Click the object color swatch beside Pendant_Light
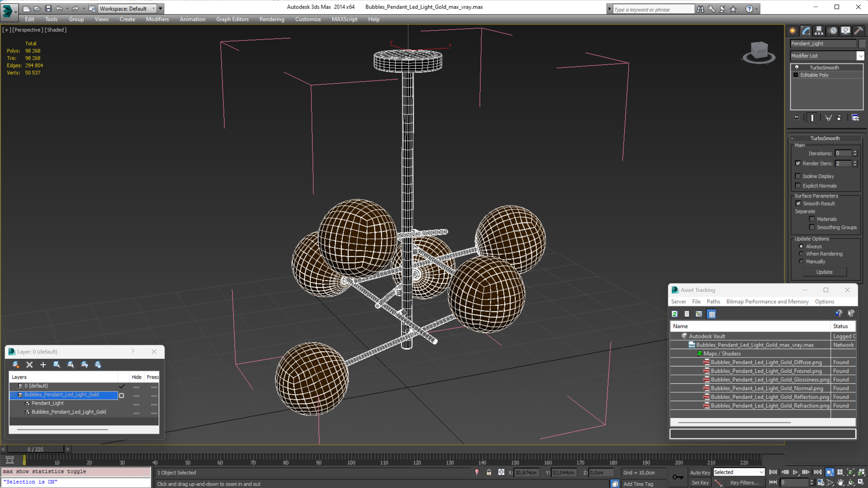 click(x=862, y=43)
